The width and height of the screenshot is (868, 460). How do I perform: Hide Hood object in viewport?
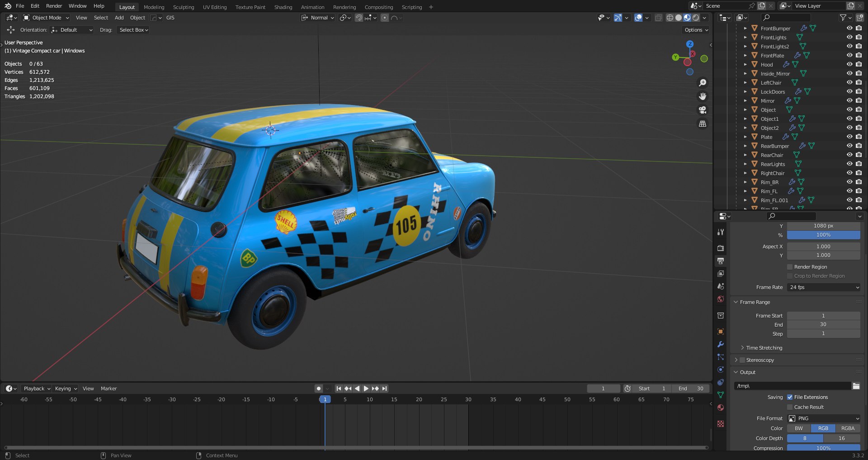(849, 64)
